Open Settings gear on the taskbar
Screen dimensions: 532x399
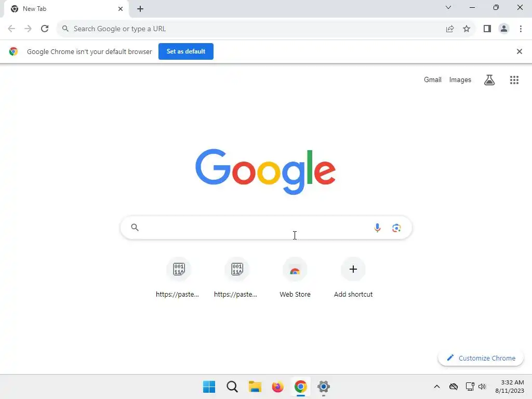click(x=323, y=387)
